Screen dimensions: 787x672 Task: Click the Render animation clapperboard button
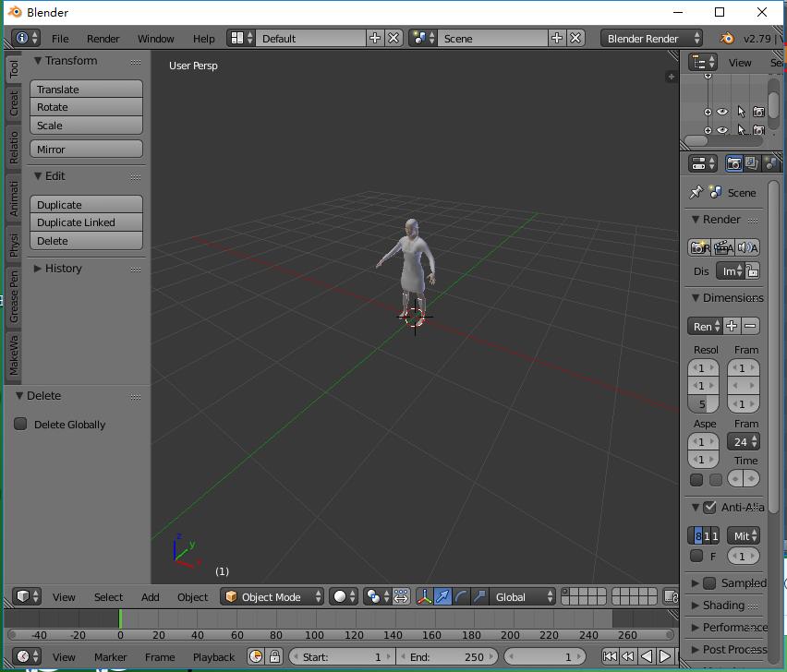click(x=722, y=247)
